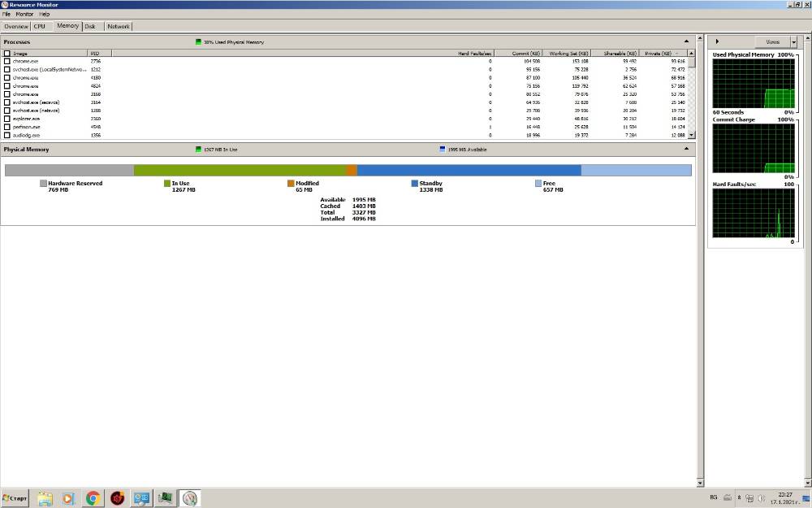This screenshot has height=508, width=812.
Task: Toggle the select-all checkbox beside Image header
Action: [x=7, y=54]
